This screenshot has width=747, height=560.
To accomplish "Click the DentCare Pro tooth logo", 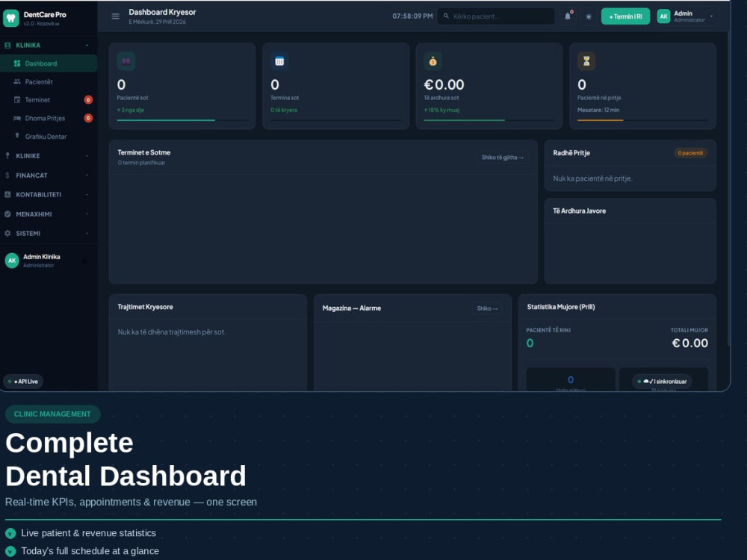I will [x=11, y=18].
